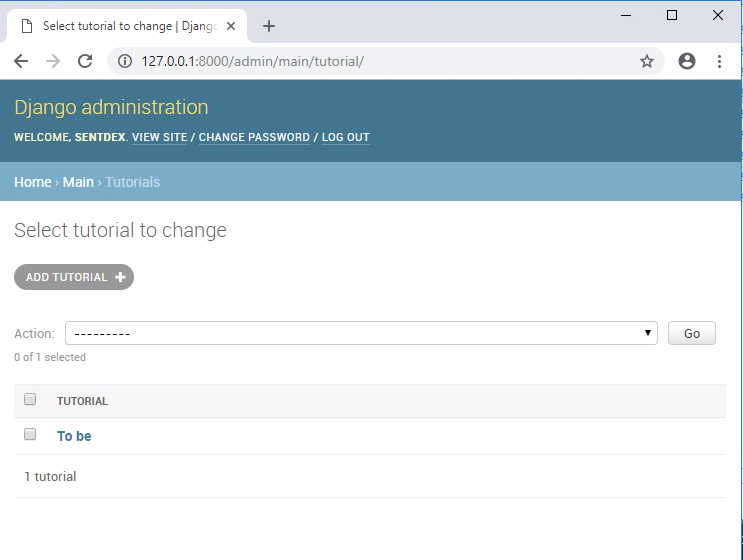This screenshot has height=560, width=743.
Task: Click the site information icon in address bar
Action: click(125, 61)
